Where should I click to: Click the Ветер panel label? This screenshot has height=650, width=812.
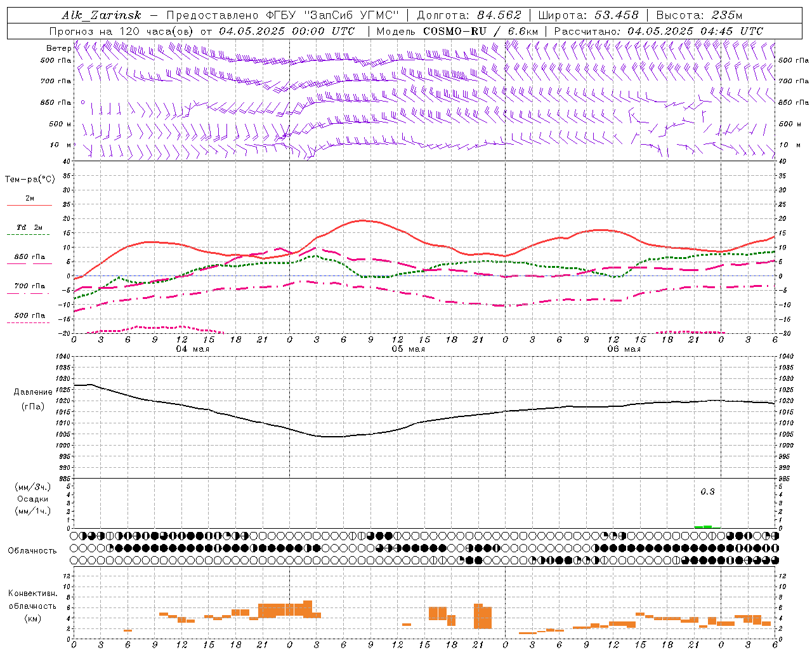pyautogui.click(x=58, y=48)
